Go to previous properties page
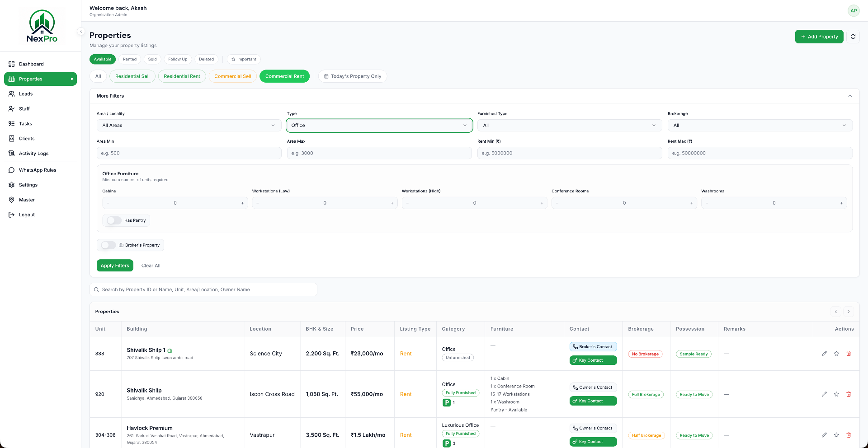The image size is (868, 448). [836, 312]
